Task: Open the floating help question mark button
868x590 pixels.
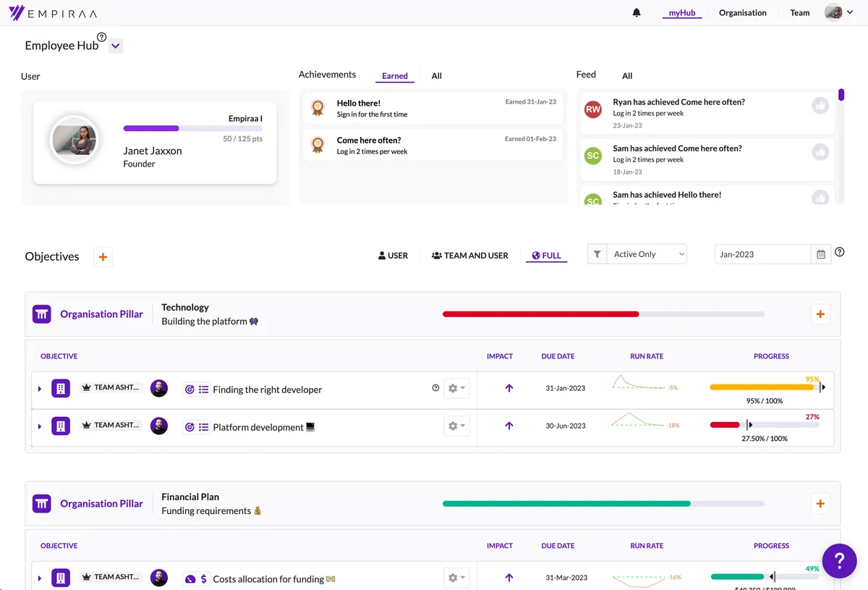Action: tap(840, 560)
